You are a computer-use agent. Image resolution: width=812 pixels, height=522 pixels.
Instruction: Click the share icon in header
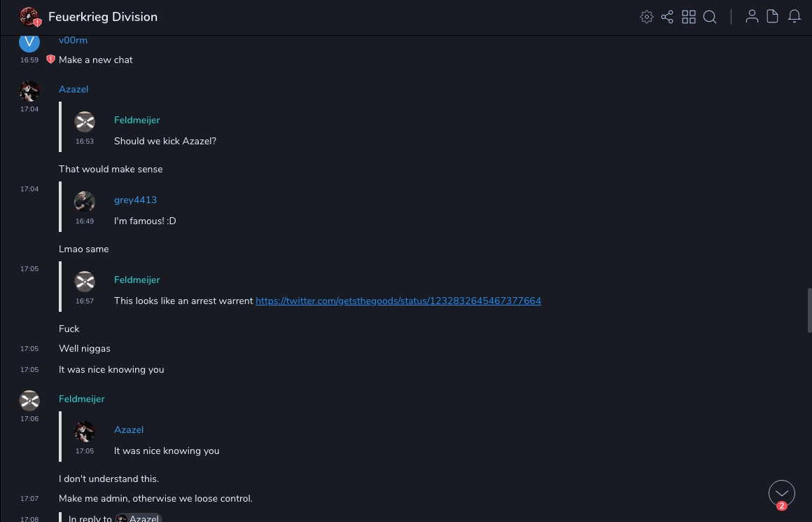point(667,17)
